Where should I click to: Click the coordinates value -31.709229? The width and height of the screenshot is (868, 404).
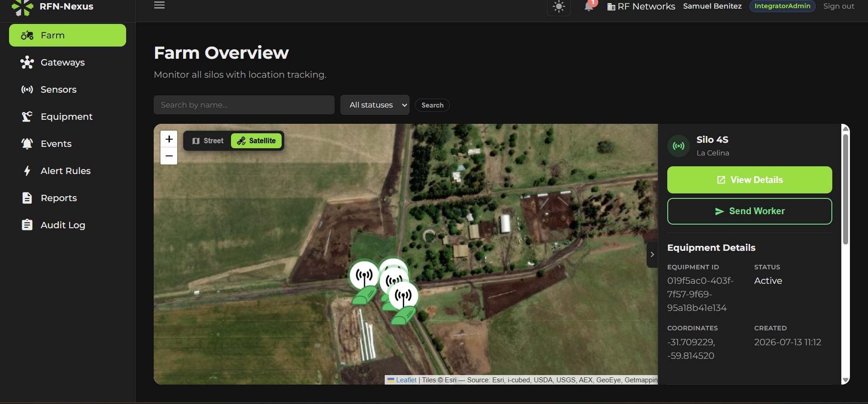691,342
